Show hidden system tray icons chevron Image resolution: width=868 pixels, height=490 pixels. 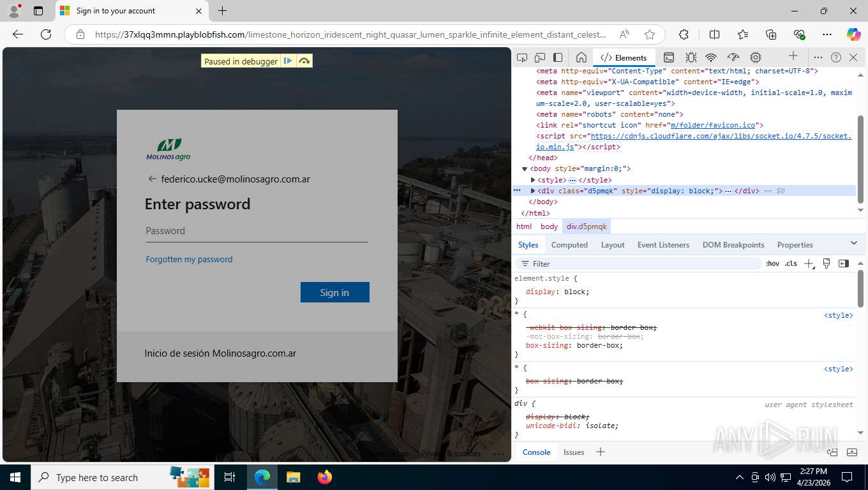click(740, 477)
